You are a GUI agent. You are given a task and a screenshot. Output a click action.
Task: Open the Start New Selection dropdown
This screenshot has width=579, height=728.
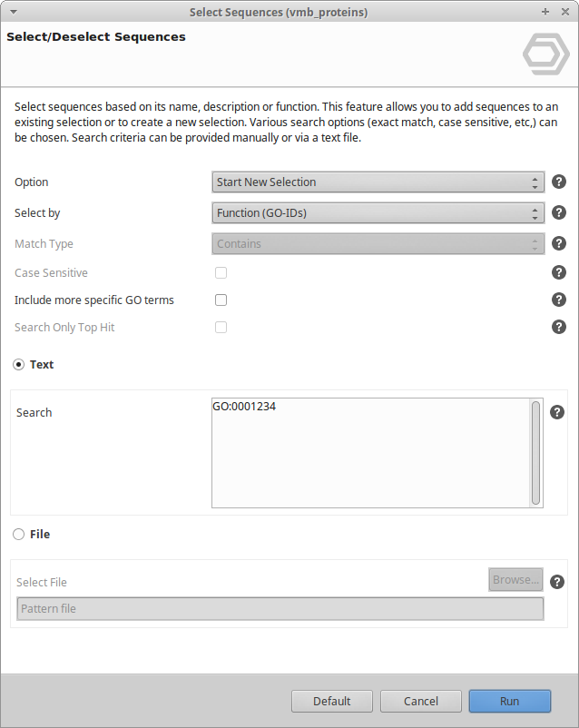pos(378,182)
